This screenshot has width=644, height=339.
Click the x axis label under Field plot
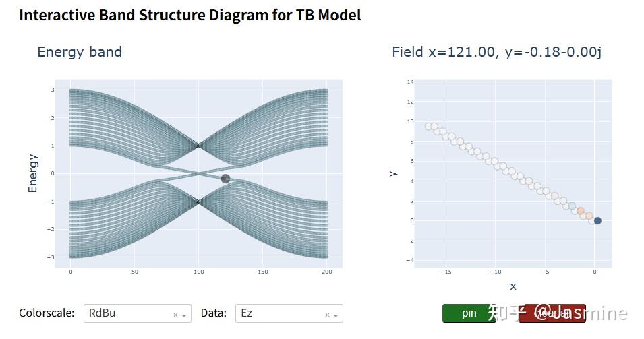click(513, 286)
